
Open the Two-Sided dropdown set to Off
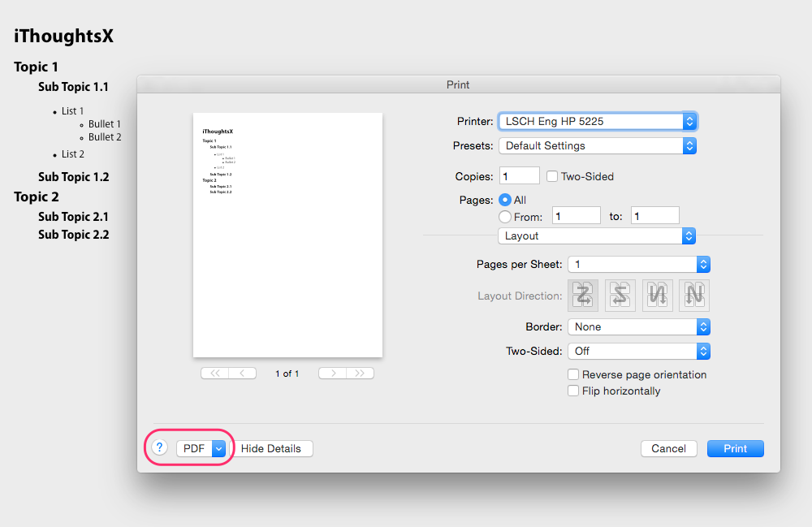(639, 352)
